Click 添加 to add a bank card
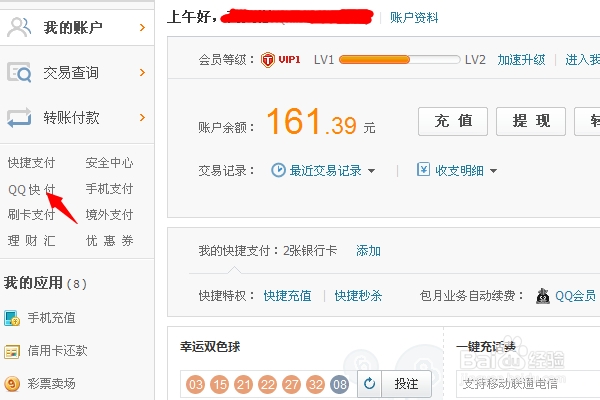The width and height of the screenshot is (600, 400). [368, 251]
